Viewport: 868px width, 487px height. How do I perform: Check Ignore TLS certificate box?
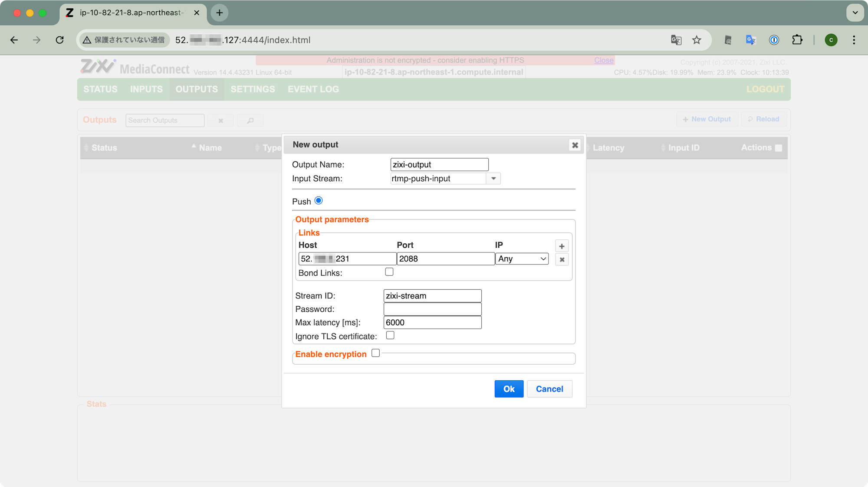[x=390, y=335]
